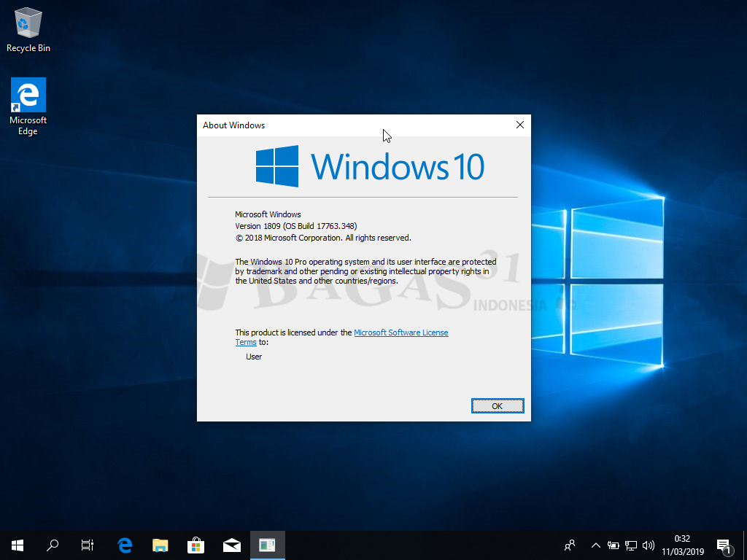Open the network status tray icon
Screen dimensions: 747x560
pos(631,545)
